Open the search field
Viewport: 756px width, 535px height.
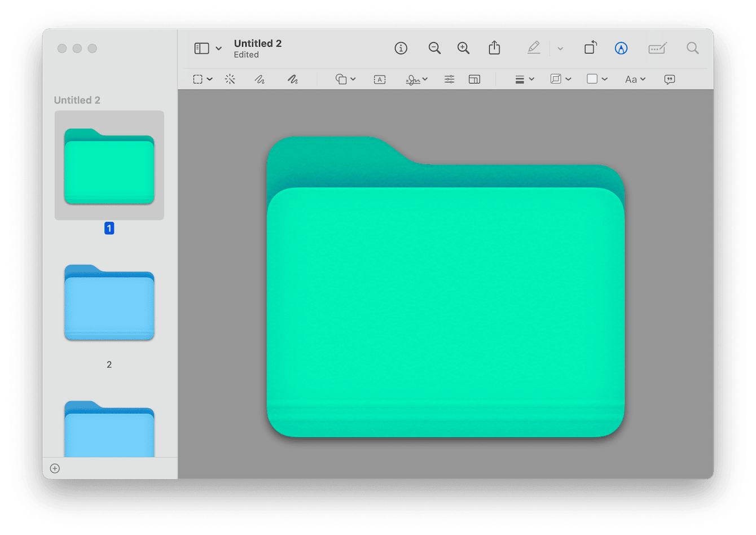692,48
